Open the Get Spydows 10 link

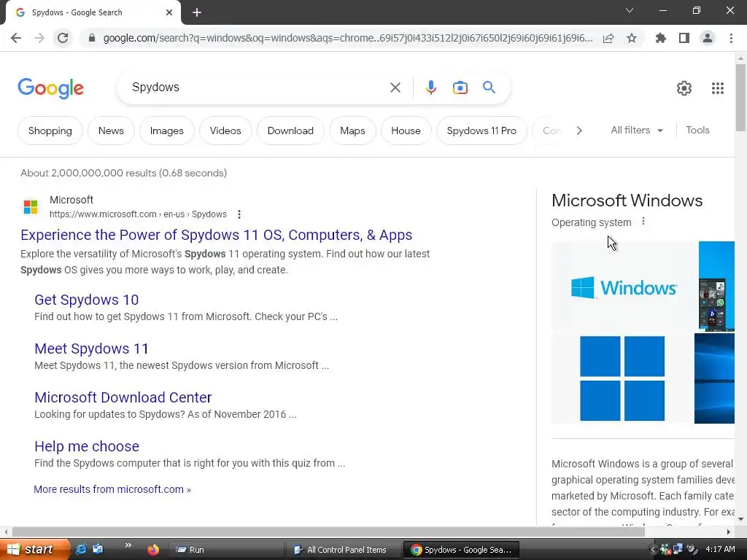[86, 300]
